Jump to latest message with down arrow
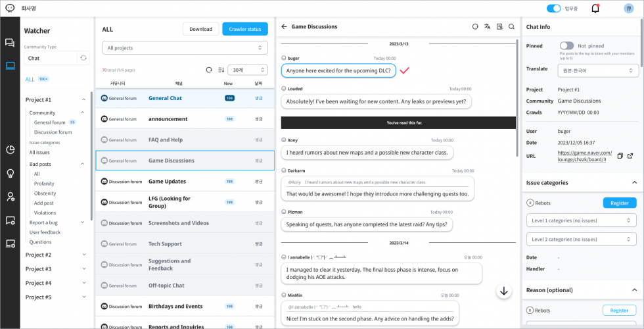The height and width of the screenshot is (329, 644). [504, 291]
